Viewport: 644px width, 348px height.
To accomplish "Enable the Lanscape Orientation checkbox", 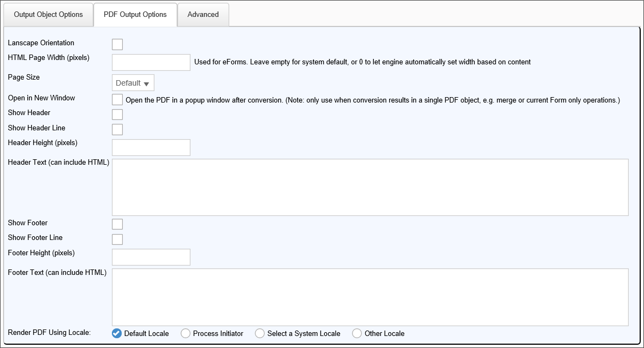I will (117, 44).
